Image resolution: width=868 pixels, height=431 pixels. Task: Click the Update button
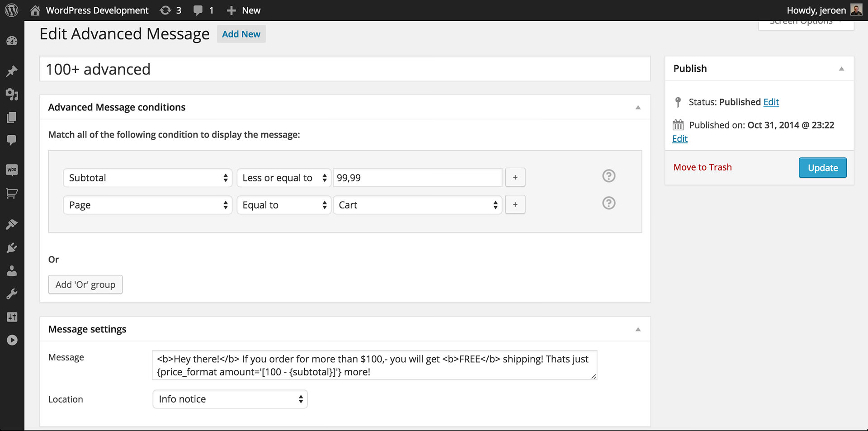822,168
